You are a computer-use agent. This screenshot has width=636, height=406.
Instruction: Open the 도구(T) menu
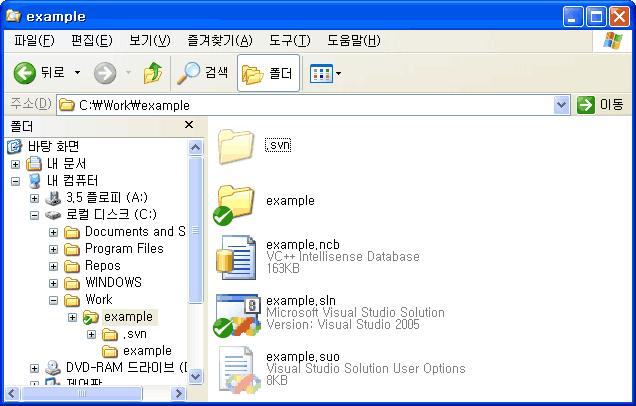[x=290, y=41]
